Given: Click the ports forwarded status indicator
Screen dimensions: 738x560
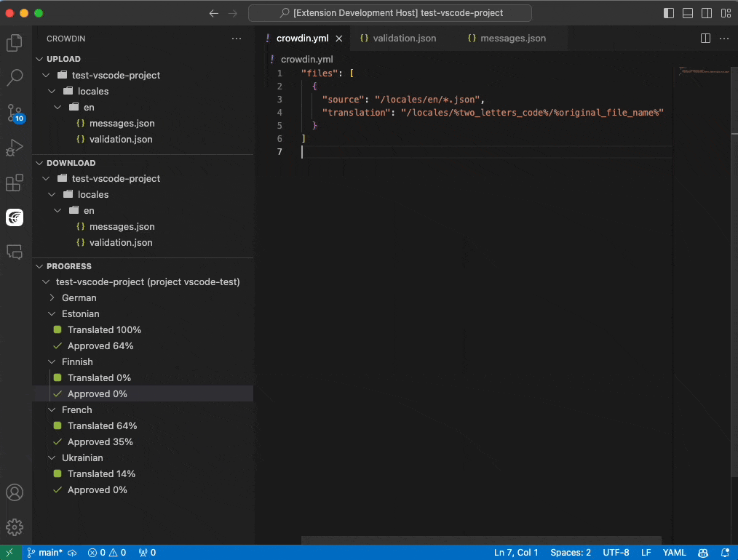Looking at the screenshot, I should click(x=147, y=553).
